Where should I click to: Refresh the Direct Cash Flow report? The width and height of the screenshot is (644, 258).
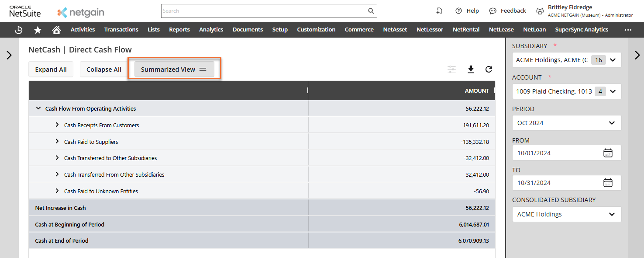pos(489,69)
